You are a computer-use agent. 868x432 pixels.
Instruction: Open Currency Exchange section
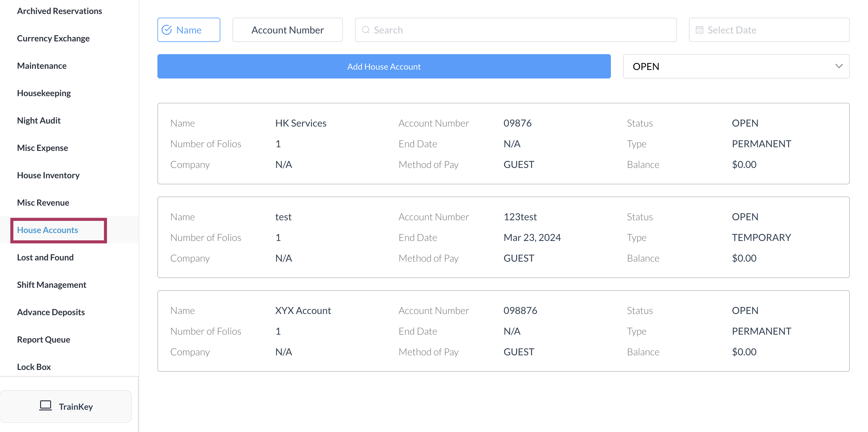click(53, 38)
